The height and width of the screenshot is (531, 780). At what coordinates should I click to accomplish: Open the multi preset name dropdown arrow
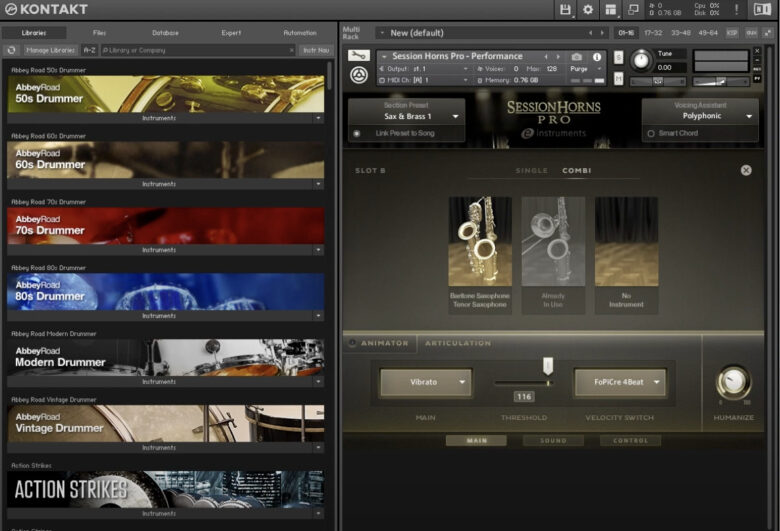(x=382, y=33)
